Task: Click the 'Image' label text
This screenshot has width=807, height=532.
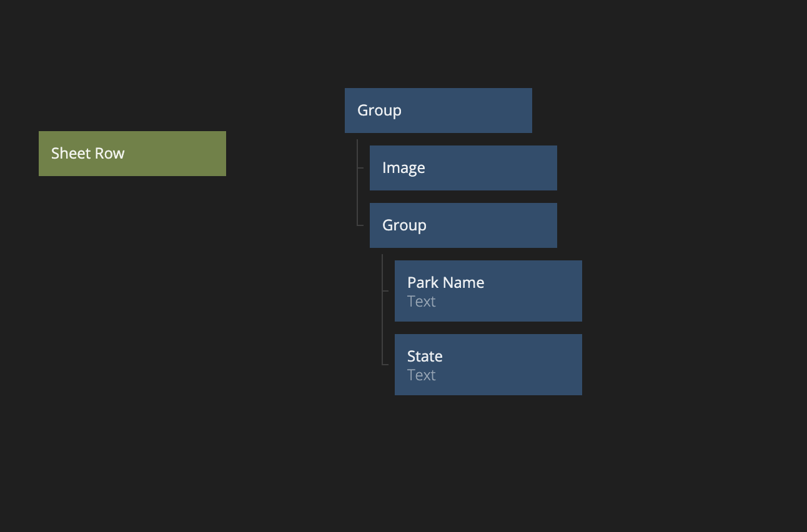Action: click(403, 168)
